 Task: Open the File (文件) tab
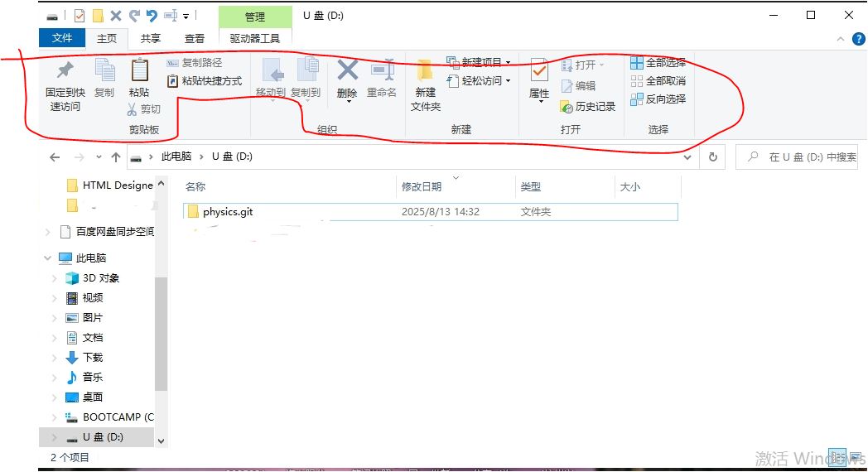[x=62, y=37]
